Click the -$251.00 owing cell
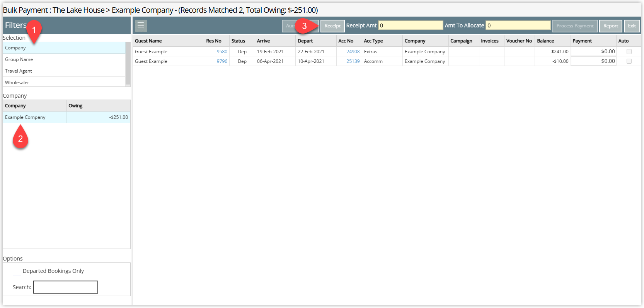 pyautogui.click(x=98, y=117)
